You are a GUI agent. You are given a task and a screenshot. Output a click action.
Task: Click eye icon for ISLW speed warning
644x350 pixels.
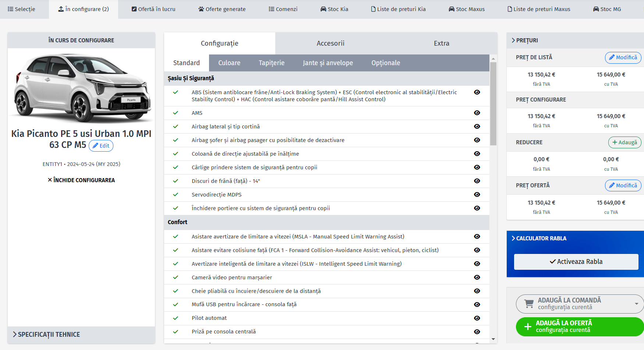[477, 264]
